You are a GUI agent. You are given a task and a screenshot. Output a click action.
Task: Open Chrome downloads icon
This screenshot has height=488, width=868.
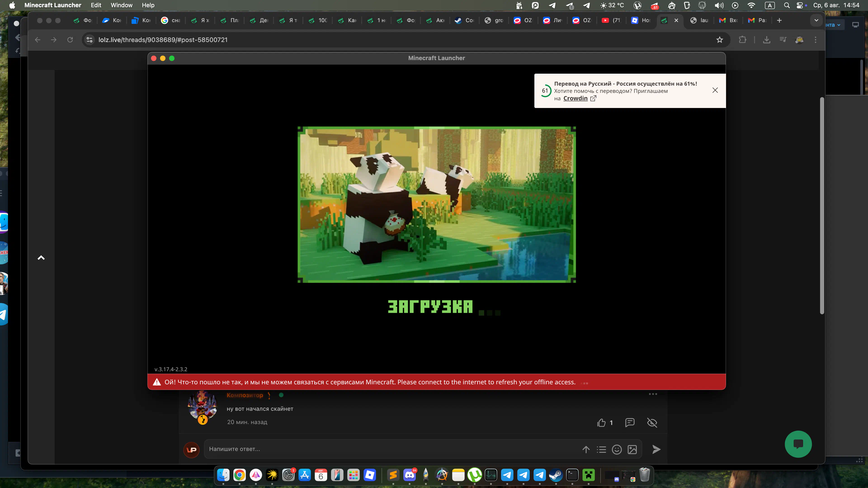767,40
